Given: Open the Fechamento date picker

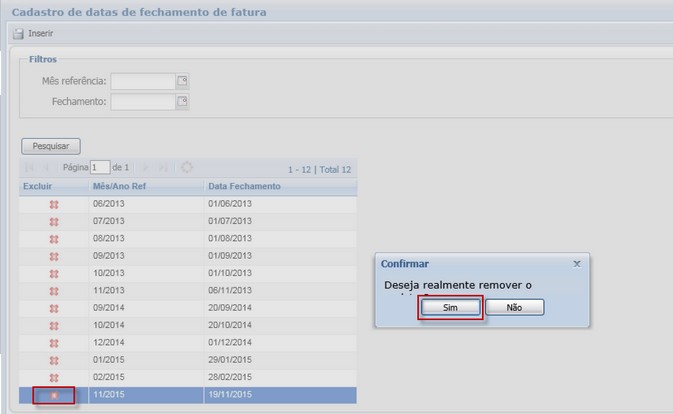Looking at the screenshot, I should [182, 101].
